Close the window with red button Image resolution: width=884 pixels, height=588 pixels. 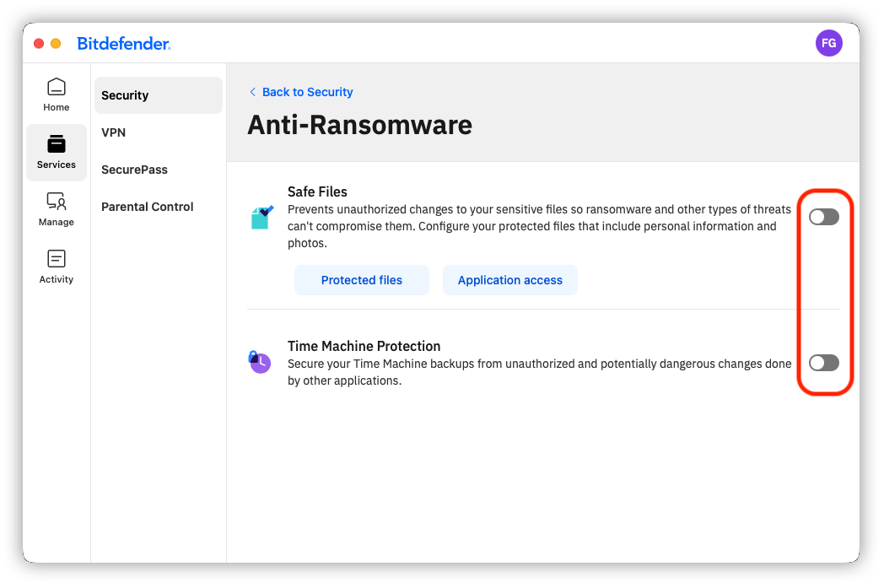pos(39,43)
